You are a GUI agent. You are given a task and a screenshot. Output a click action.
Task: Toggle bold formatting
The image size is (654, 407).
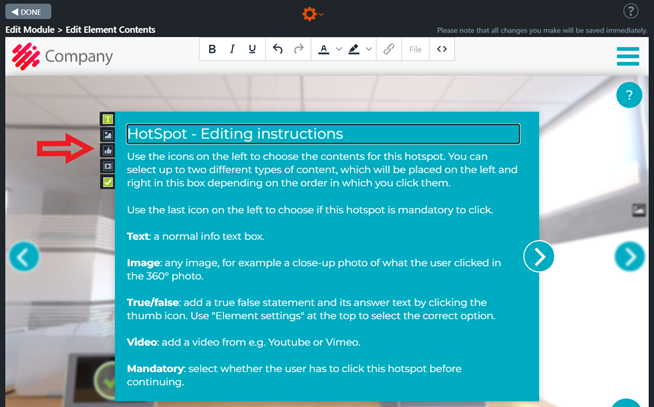point(212,49)
